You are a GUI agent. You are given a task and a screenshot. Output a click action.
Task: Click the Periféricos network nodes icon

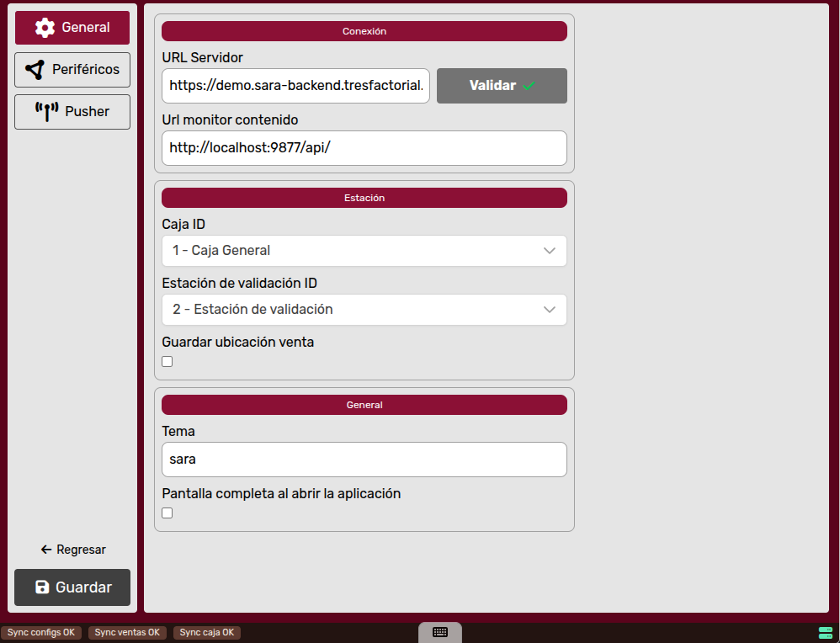coord(35,70)
